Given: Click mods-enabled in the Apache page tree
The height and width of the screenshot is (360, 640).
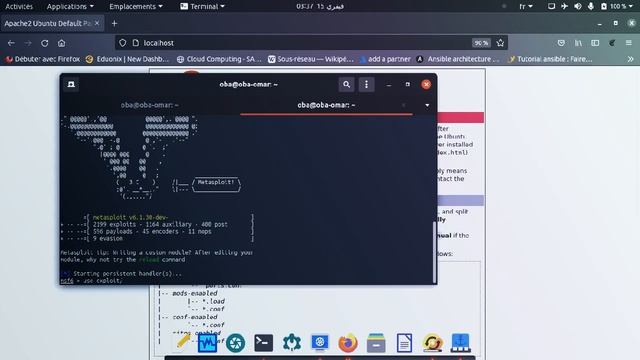Looking at the screenshot, I should tap(195, 293).
